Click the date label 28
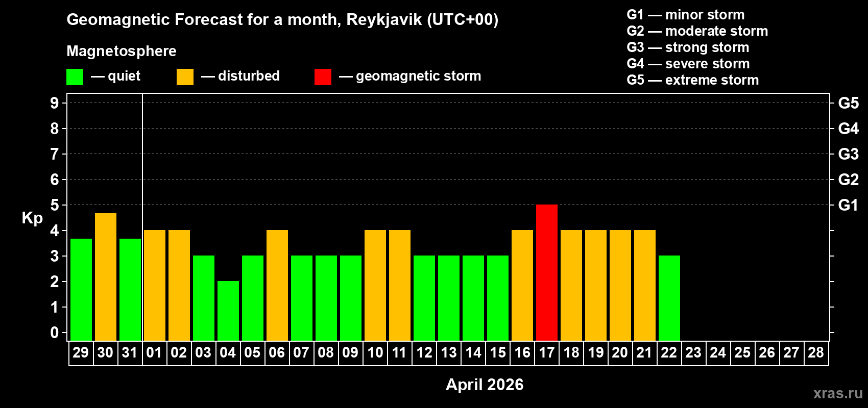Screen dimensions: 868x408 (x=816, y=352)
